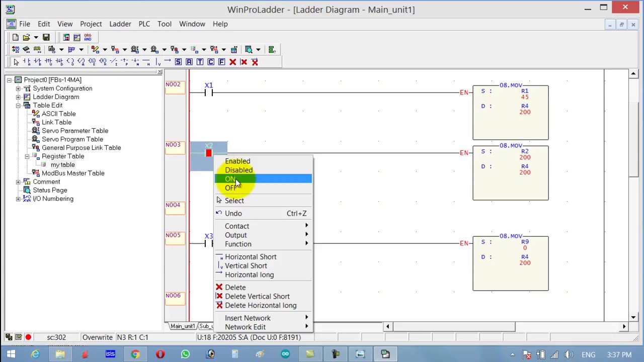644x362 pixels.
Task: Insert a Set coil (S) element
Action: 92,62
